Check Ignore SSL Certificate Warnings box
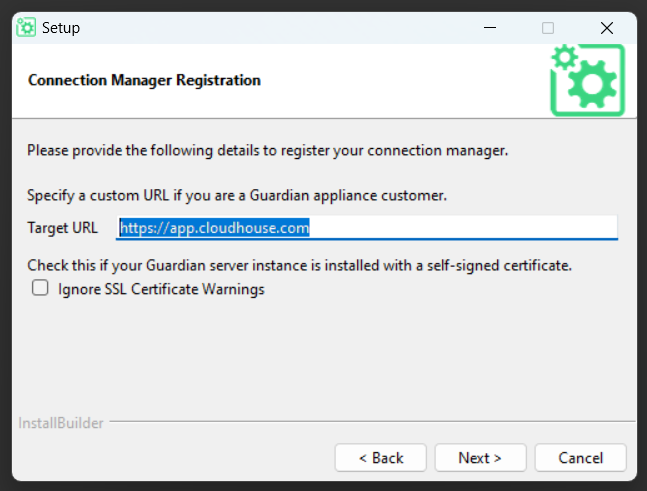Screen dimensions: 647x491 [x=40, y=288]
